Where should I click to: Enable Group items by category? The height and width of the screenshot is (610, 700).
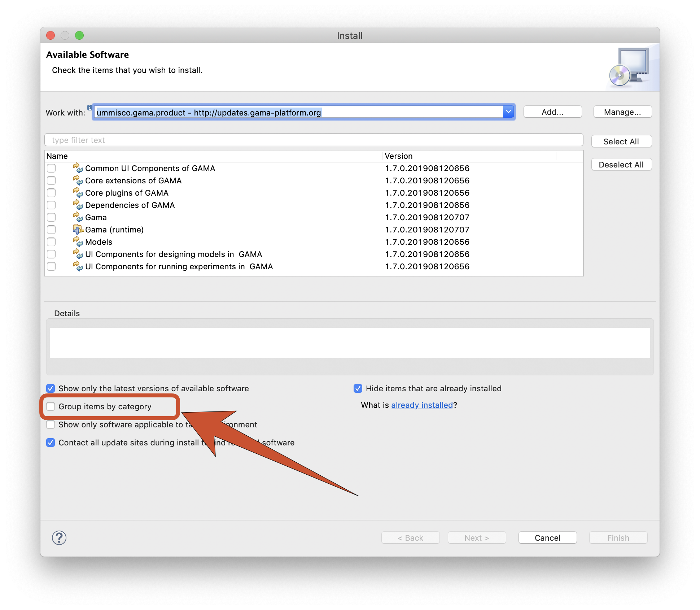[x=51, y=406]
